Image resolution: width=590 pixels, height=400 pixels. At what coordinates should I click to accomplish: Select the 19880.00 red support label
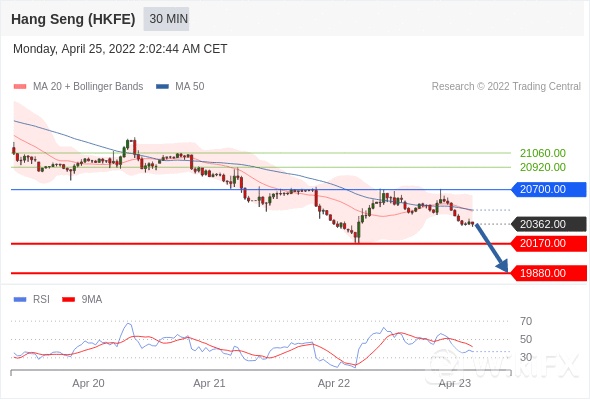[x=549, y=273]
